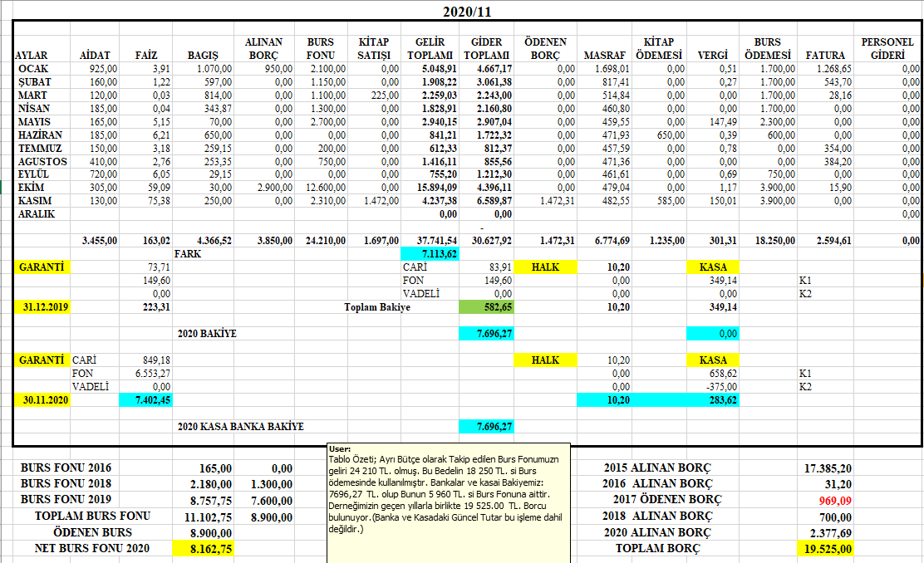924x563 pixels.
Task: Select the ŞUBAT row label
Action: (34, 82)
